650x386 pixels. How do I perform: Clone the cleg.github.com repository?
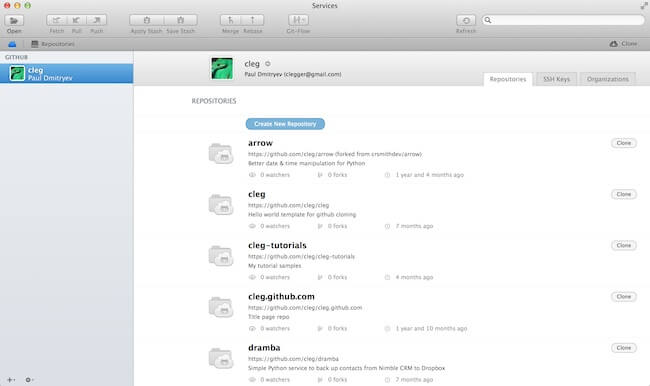pos(623,297)
